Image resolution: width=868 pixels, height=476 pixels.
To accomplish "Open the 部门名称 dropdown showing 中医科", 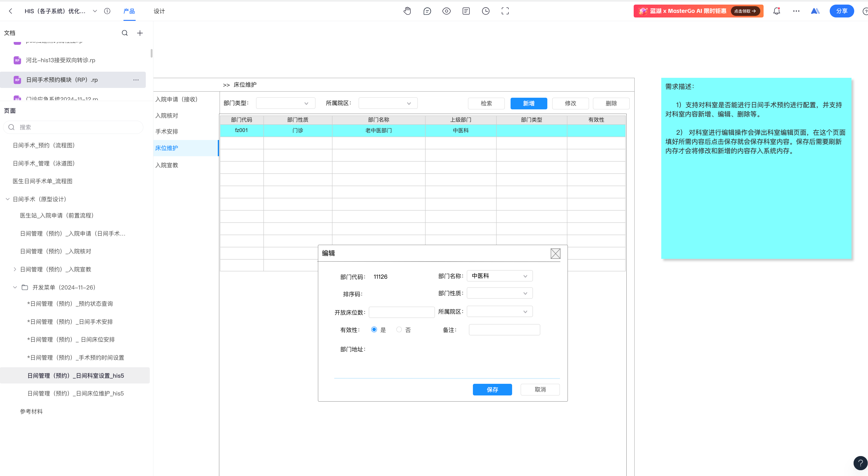I will pyautogui.click(x=499, y=276).
